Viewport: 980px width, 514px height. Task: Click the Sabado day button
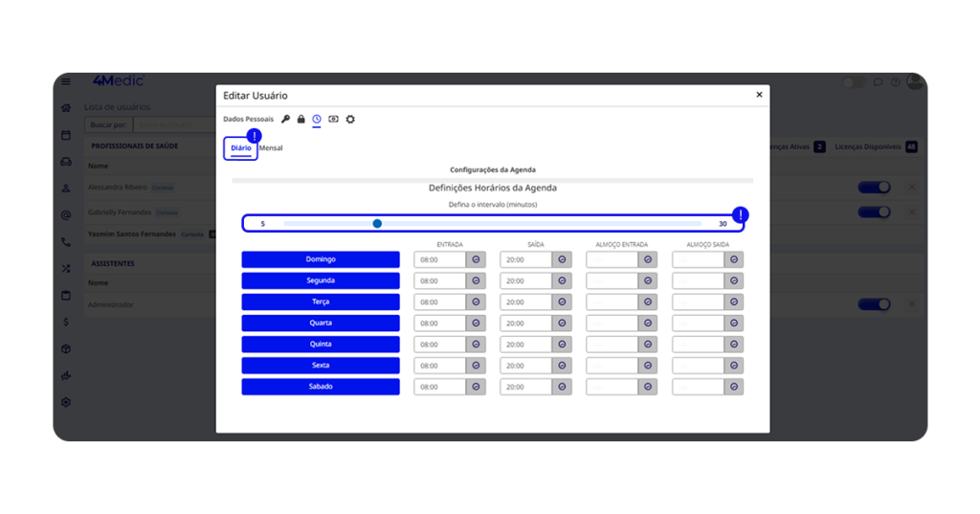pos(321,387)
